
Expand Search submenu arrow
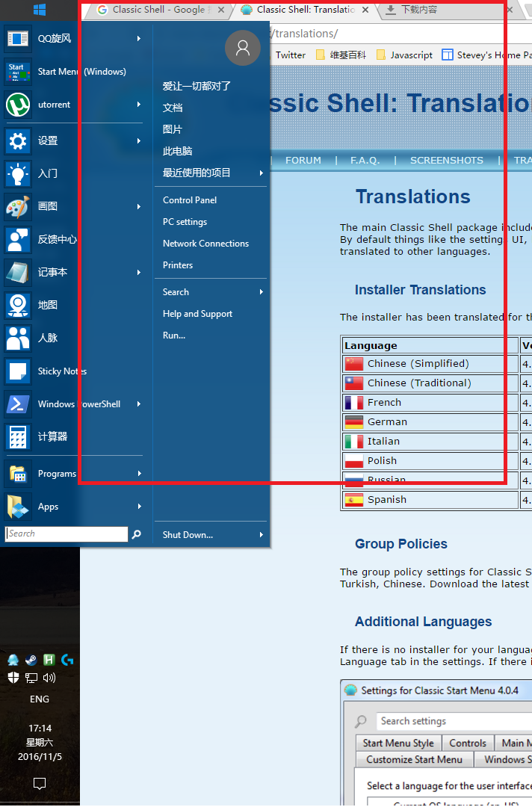click(x=262, y=292)
